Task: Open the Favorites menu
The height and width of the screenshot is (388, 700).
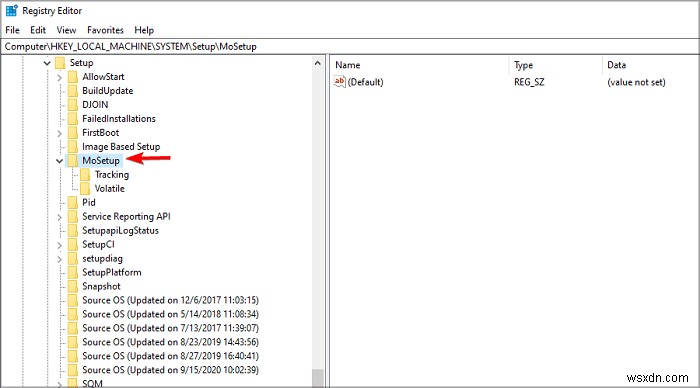Action: click(105, 30)
